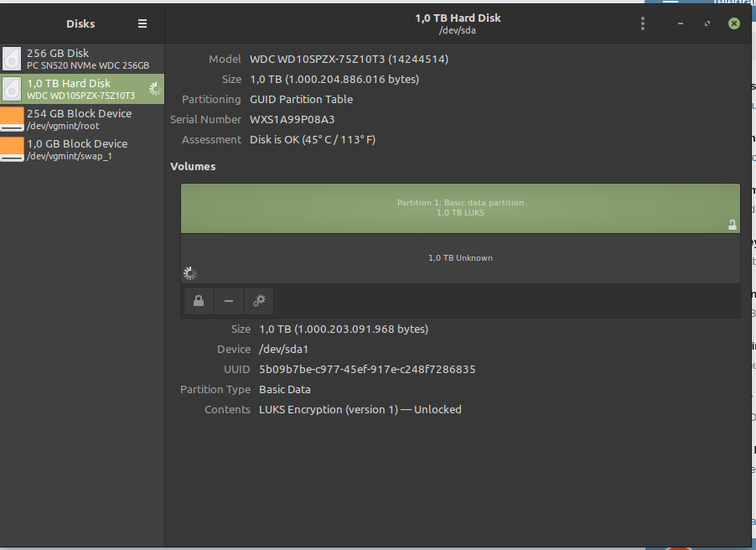Open the Disks application hamburger menu
This screenshot has height=550, width=756.
[142, 23]
